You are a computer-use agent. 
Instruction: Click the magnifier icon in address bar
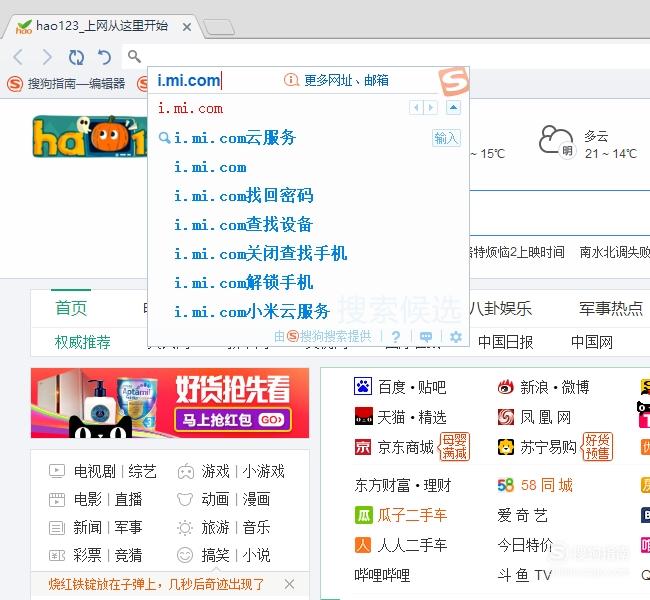tap(134, 56)
